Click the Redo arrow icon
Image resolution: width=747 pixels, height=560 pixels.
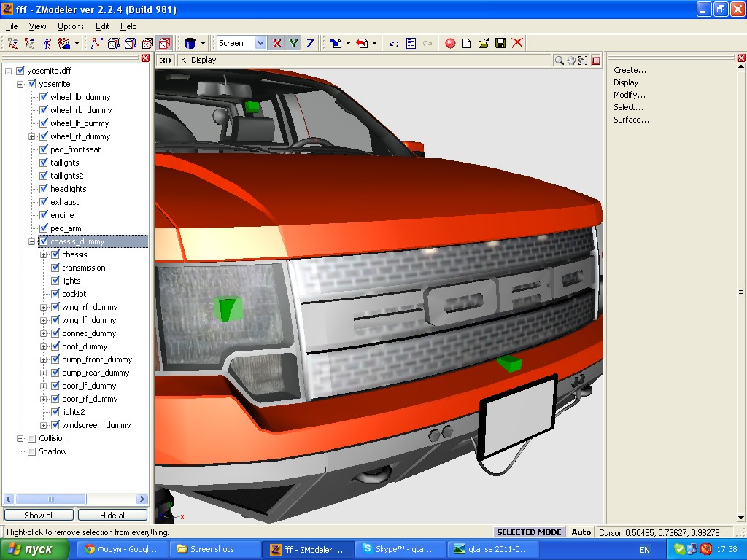[427, 43]
